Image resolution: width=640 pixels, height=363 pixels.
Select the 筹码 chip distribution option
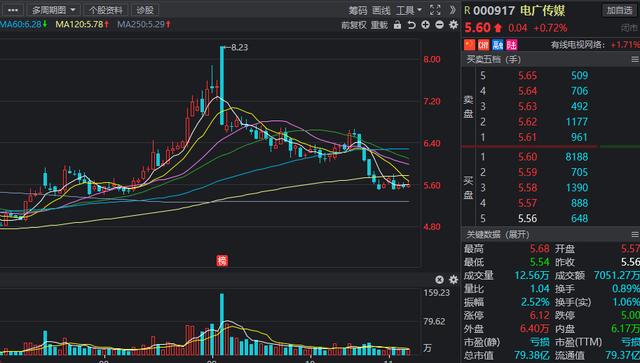(358, 11)
